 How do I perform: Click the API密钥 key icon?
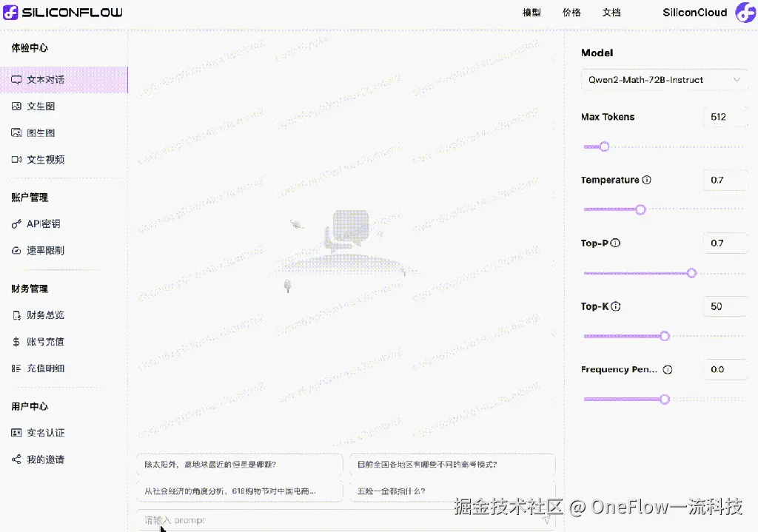[16, 223]
